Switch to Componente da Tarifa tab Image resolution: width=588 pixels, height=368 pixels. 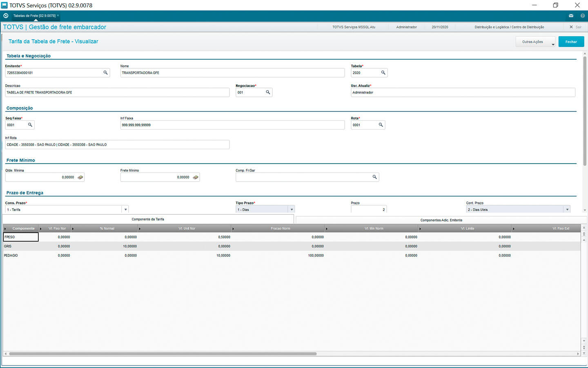point(148,219)
